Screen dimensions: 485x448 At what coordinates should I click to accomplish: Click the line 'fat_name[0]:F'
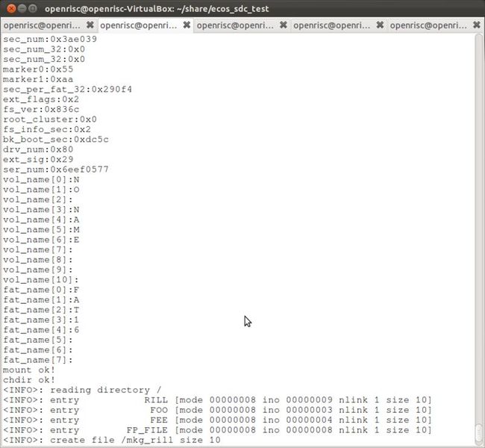click(41, 290)
